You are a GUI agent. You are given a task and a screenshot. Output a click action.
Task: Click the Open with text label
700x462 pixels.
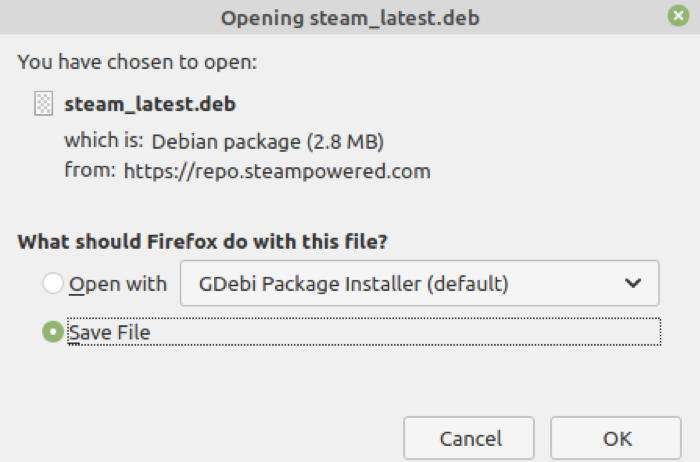[x=118, y=284]
